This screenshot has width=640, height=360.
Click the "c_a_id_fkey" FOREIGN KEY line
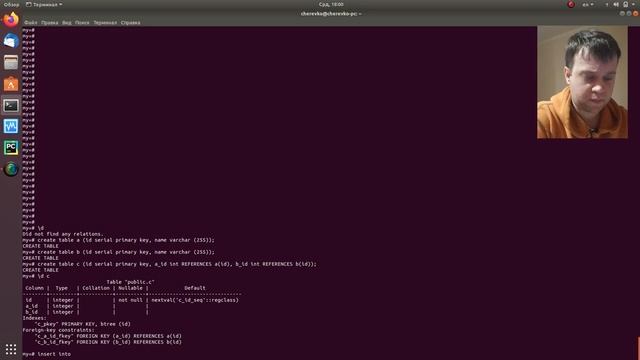[108, 336]
